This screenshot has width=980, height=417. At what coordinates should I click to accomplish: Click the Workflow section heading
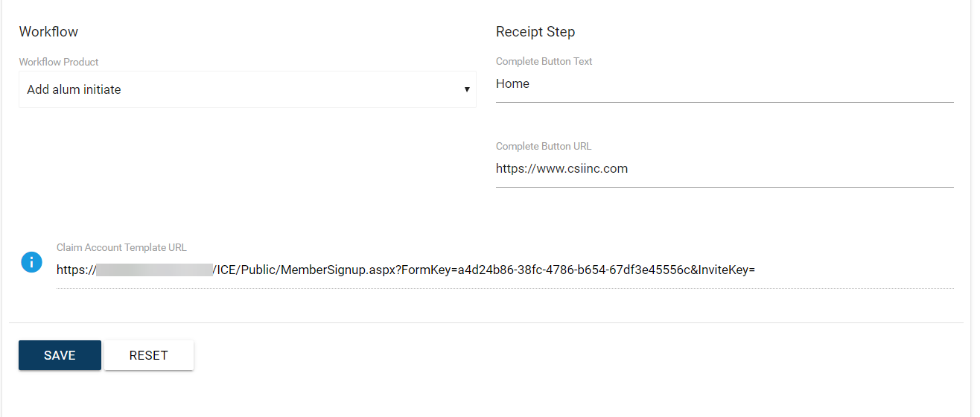[48, 32]
